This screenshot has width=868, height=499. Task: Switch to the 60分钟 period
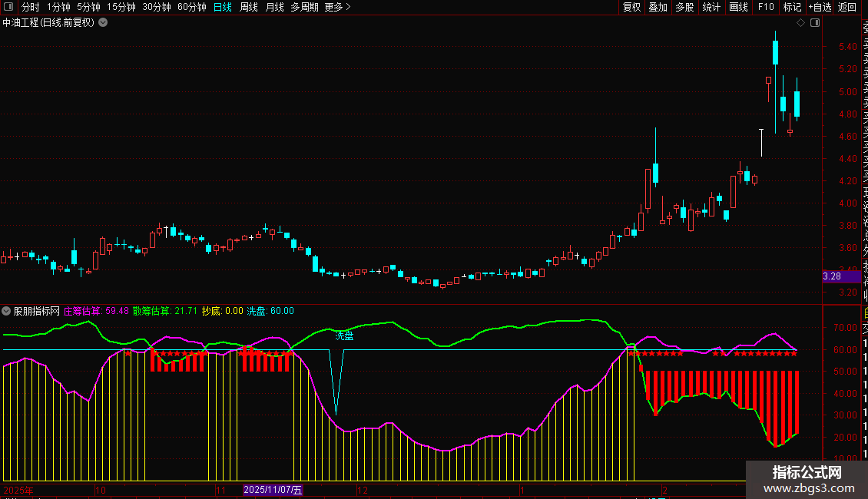(x=191, y=8)
